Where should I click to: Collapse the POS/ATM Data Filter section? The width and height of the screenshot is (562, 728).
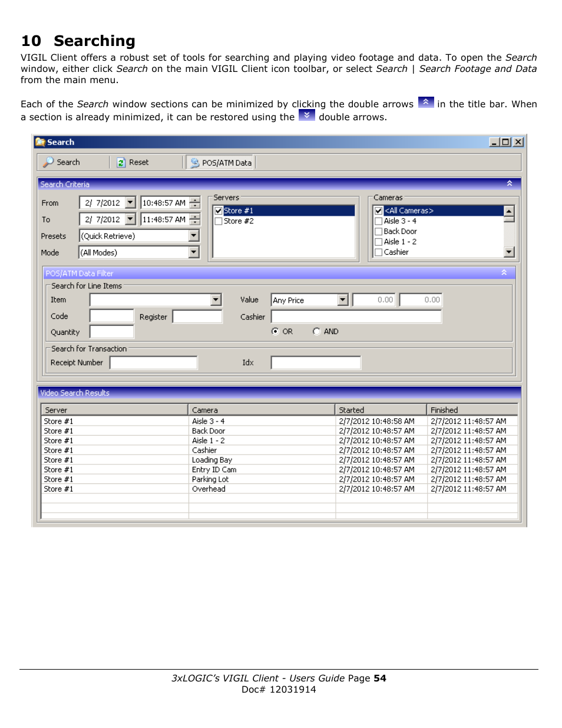click(504, 272)
